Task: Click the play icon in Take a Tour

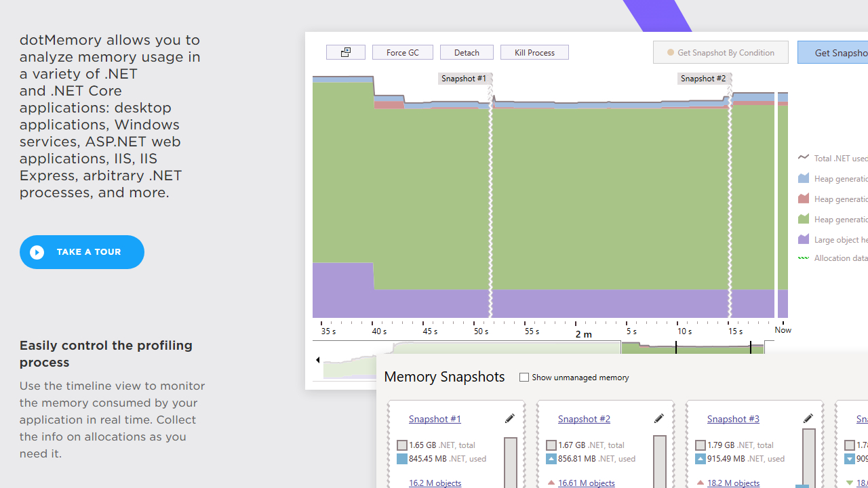Action: 36,251
